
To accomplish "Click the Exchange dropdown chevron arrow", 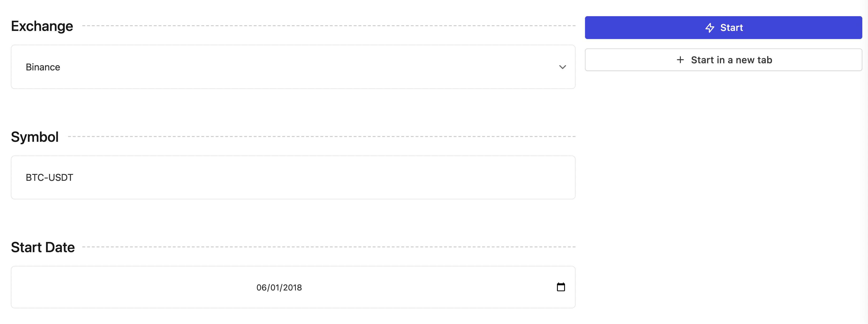I will 562,67.
